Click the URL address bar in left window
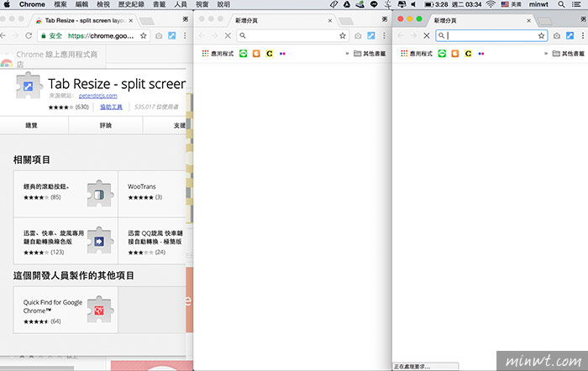The height and width of the screenshot is (371, 588). pos(94,35)
